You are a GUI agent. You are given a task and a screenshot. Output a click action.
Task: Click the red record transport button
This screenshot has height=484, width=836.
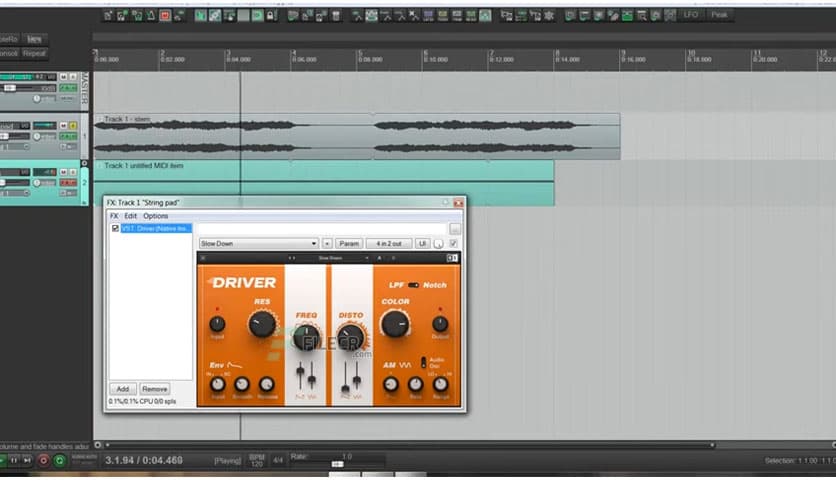(x=44, y=460)
